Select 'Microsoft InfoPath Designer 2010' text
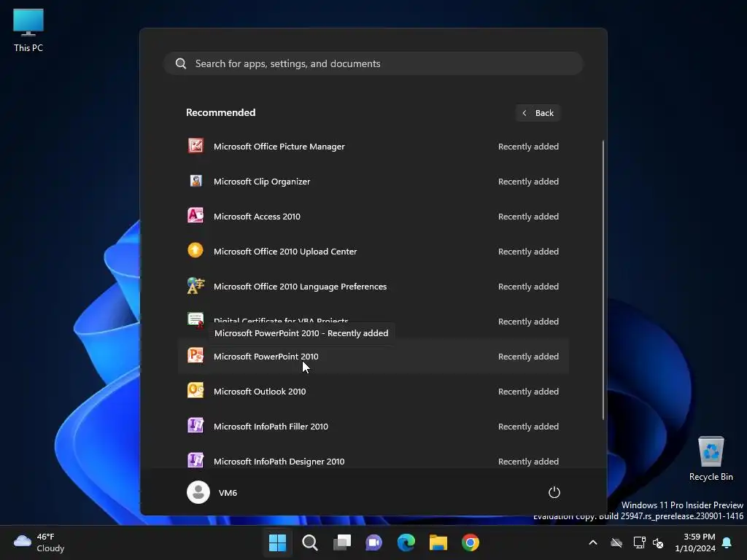The height and width of the screenshot is (560, 747). coord(279,462)
